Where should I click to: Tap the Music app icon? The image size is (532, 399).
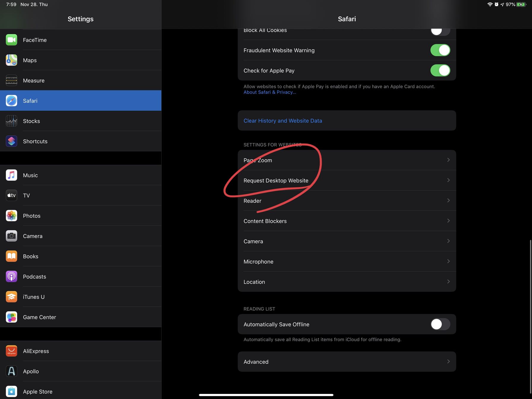(x=12, y=175)
